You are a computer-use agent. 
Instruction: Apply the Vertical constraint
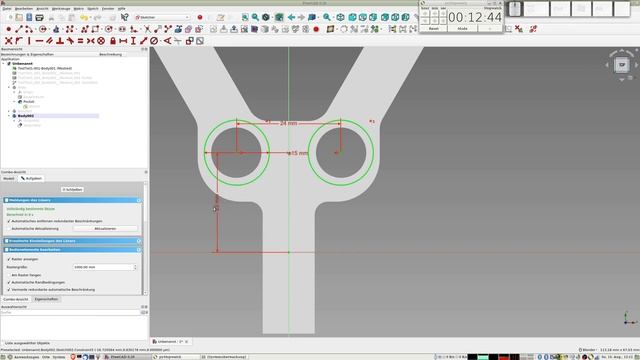pos(29,41)
